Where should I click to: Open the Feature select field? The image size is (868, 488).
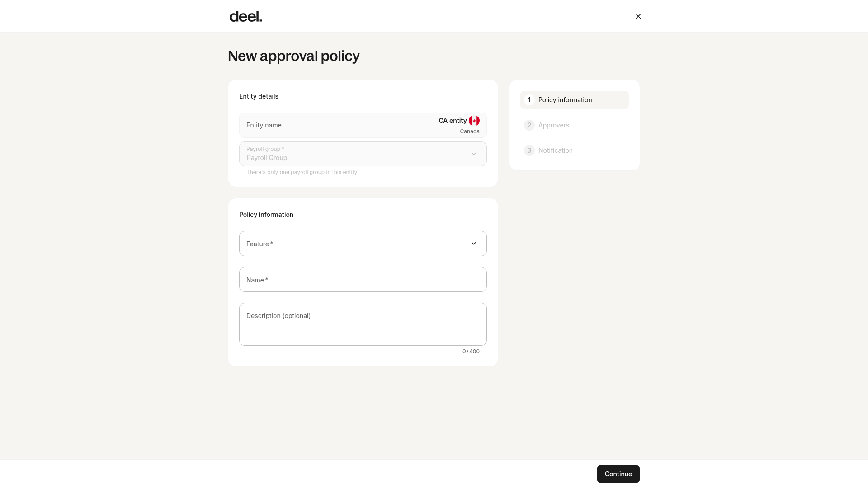pos(363,244)
